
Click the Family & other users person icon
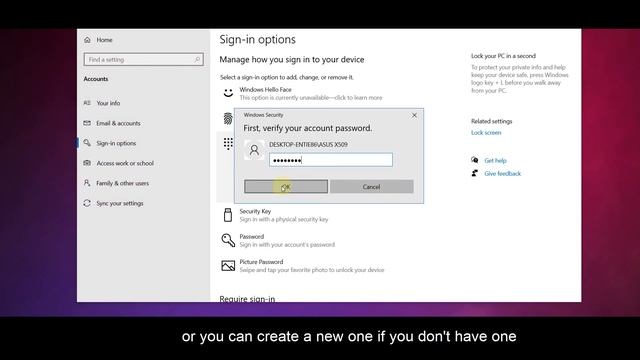point(87,183)
